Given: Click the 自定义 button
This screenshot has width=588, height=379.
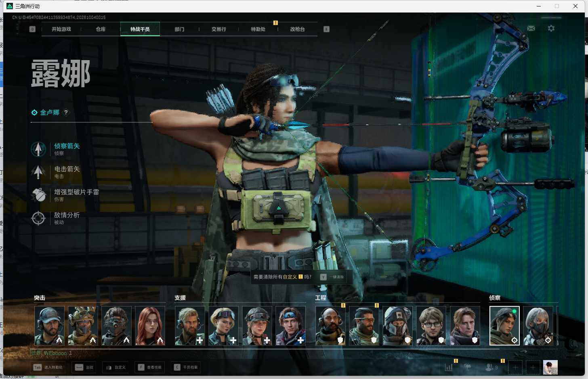Looking at the screenshot, I should [x=115, y=367].
